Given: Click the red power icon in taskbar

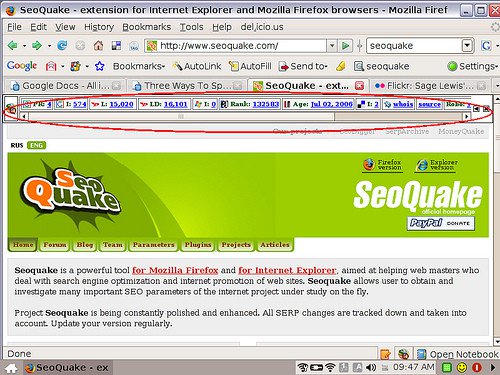Looking at the screenshot, I should (x=477, y=367).
